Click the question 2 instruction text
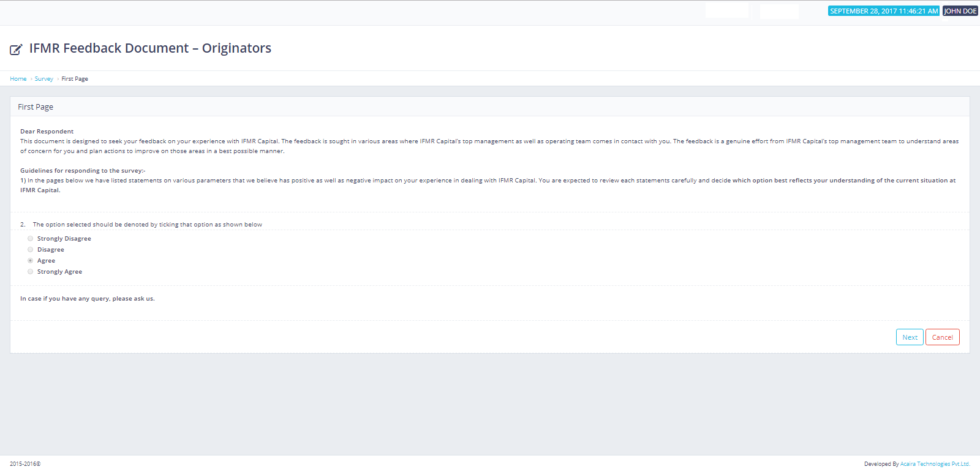 point(147,225)
